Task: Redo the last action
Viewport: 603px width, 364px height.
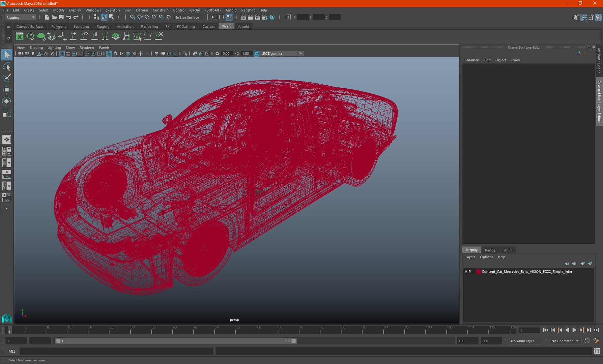Action: 76,17
